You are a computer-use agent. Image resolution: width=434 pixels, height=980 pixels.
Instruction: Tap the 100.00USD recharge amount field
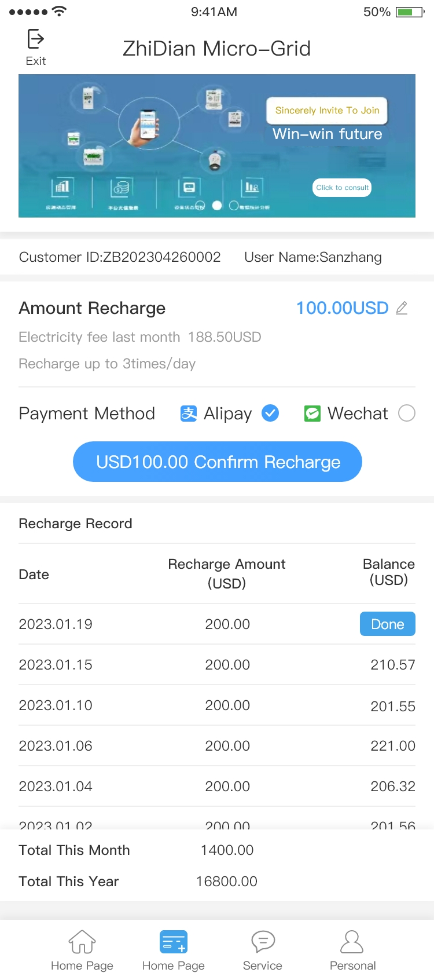(342, 308)
